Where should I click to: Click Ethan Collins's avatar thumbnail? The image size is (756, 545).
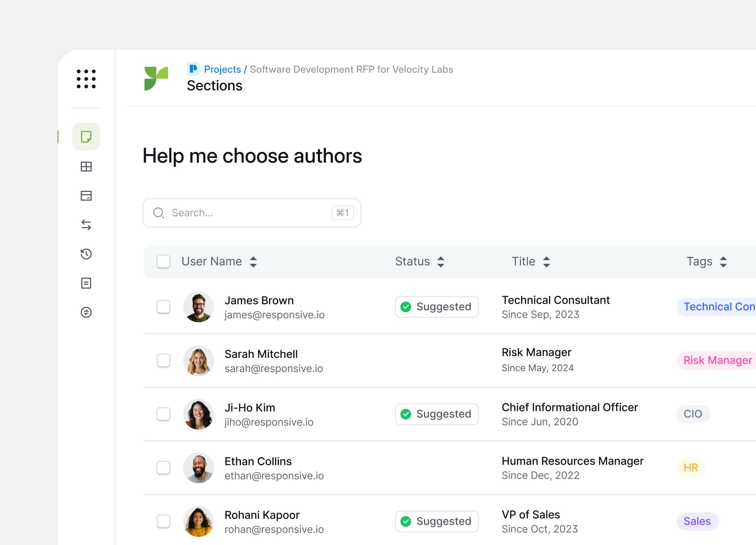click(x=198, y=468)
